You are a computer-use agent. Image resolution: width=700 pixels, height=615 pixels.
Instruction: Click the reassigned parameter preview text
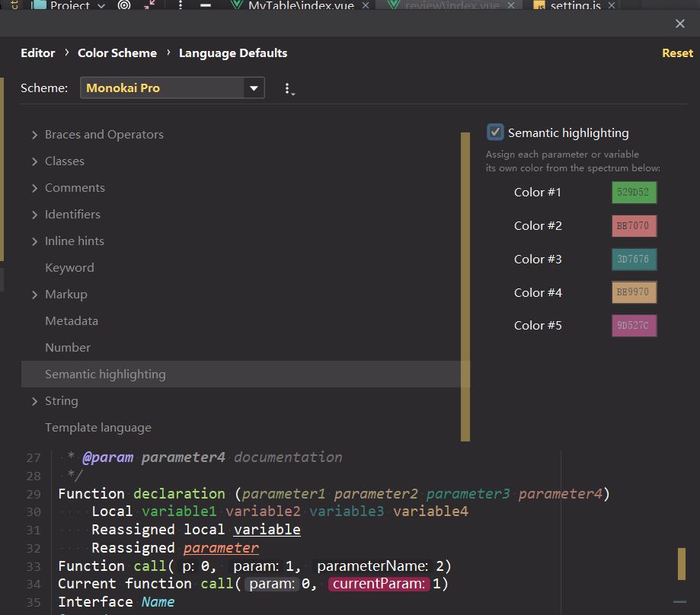(x=221, y=548)
